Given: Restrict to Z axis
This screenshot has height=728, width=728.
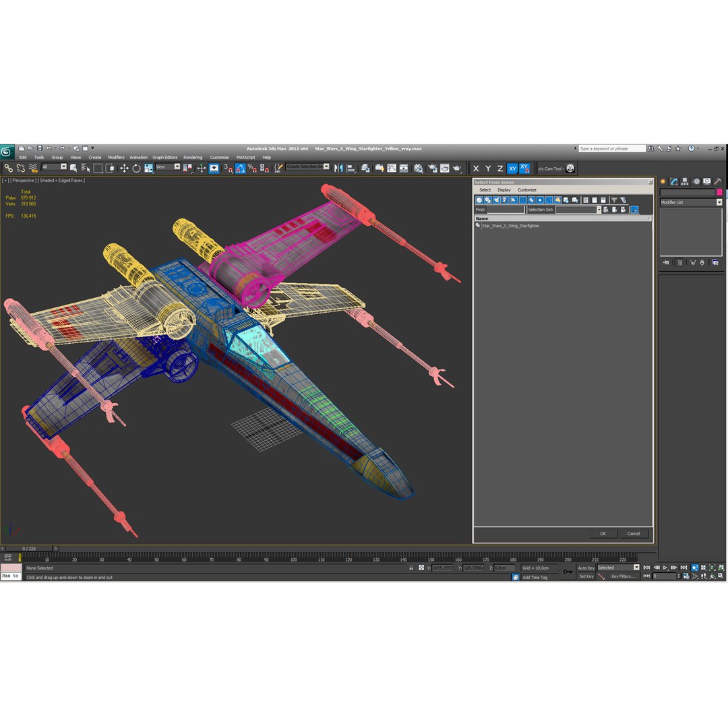Looking at the screenshot, I should (500, 169).
